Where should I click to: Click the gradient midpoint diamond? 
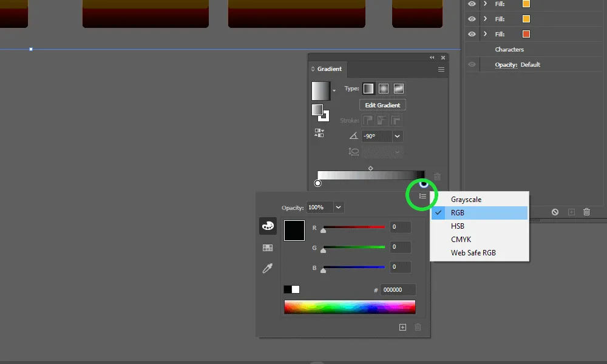pos(370,168)
